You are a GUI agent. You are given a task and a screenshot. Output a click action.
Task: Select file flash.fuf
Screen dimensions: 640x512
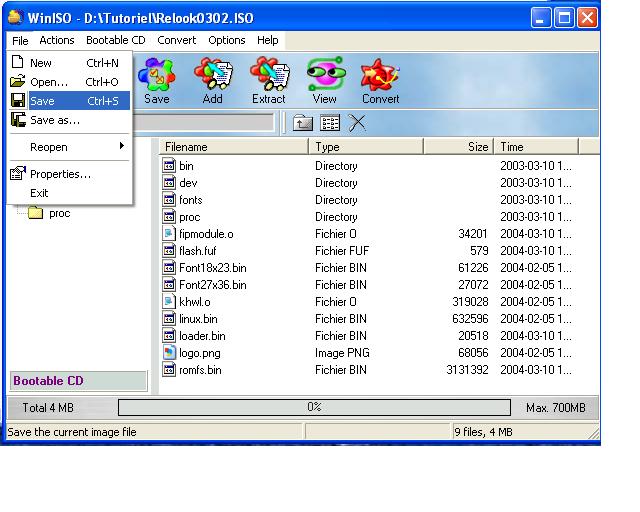[x=367, y=251]
